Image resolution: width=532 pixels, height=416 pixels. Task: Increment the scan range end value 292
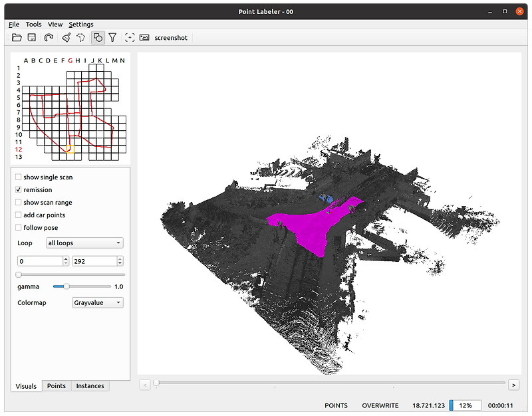coord(121,259)
